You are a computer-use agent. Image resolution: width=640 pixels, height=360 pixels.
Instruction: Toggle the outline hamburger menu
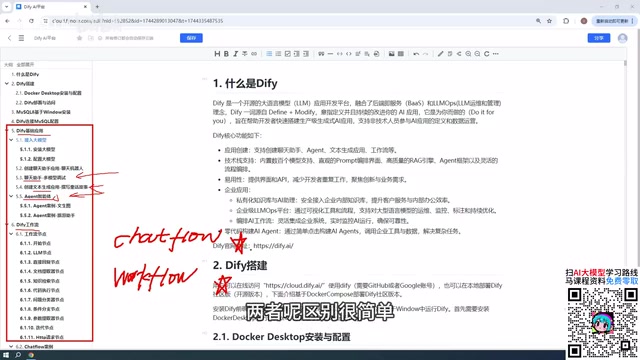coord(21,38)
